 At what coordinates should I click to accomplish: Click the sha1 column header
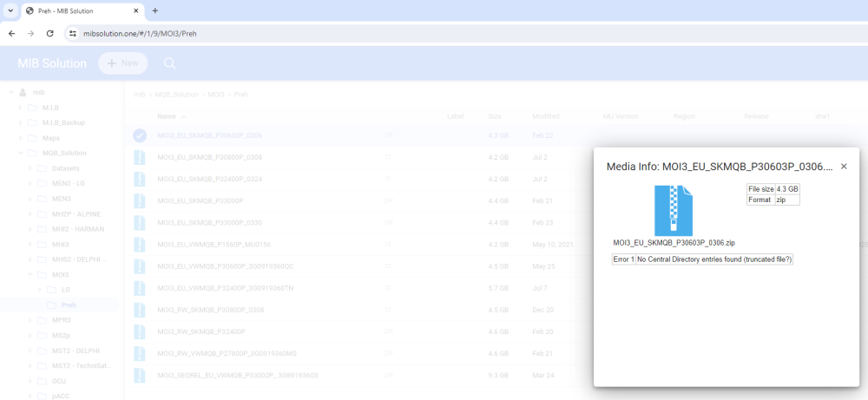tap(822, 117)
